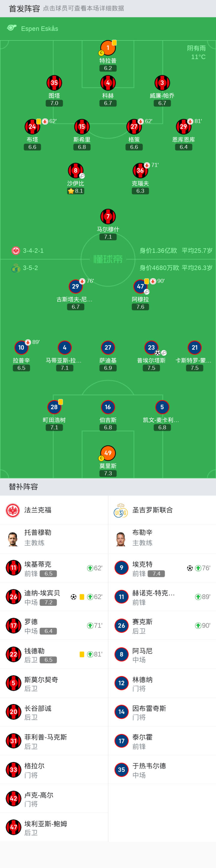Image resolution: width=216 pixels, height=868 pixels.
Task: Open the 法兰克福 team logo in substitutes
Action: tap(13, 510)
